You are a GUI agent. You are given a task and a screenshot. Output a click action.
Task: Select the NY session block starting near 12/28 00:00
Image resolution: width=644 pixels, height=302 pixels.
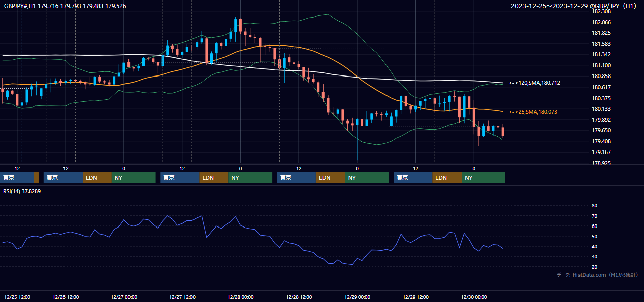point(250,178)
